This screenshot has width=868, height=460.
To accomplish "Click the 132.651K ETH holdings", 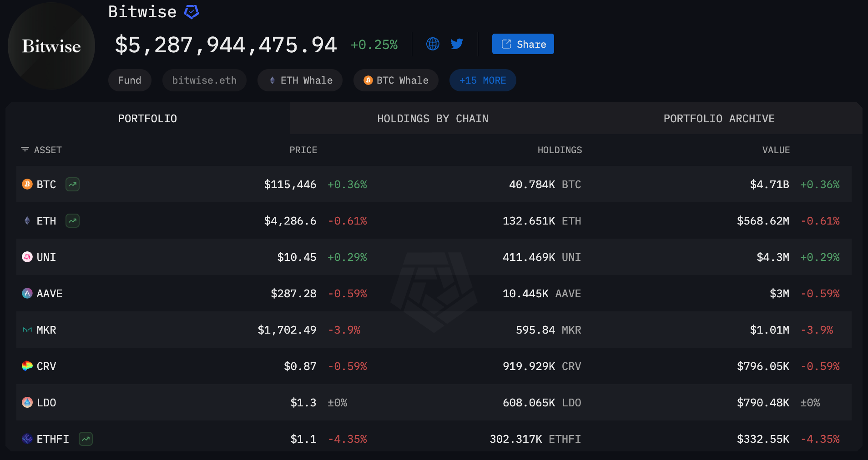I will (542, 221).
